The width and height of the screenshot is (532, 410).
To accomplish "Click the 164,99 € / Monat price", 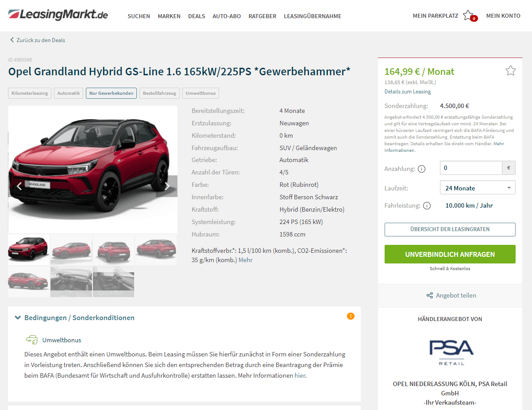I will [419, 72].
